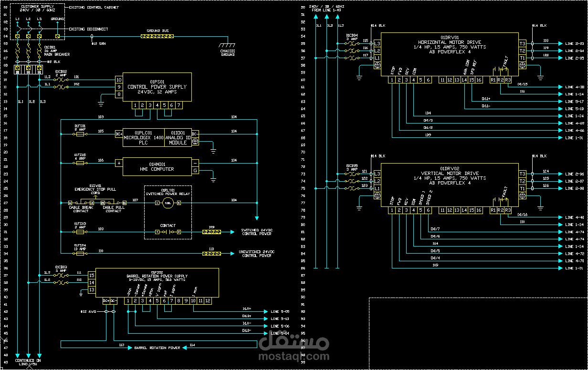Click the 'LINE 5-13' reference

[x=280, y=319]
